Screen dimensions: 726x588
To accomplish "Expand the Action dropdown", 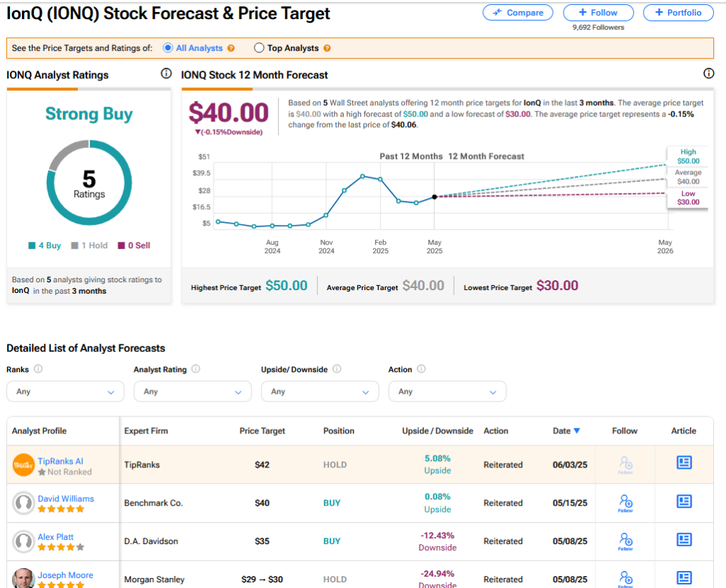I will click(x=447, y=392).
